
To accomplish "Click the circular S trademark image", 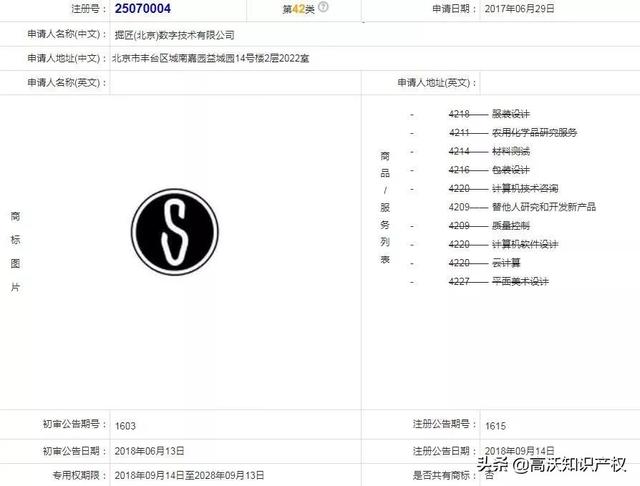I will [175, 232].
